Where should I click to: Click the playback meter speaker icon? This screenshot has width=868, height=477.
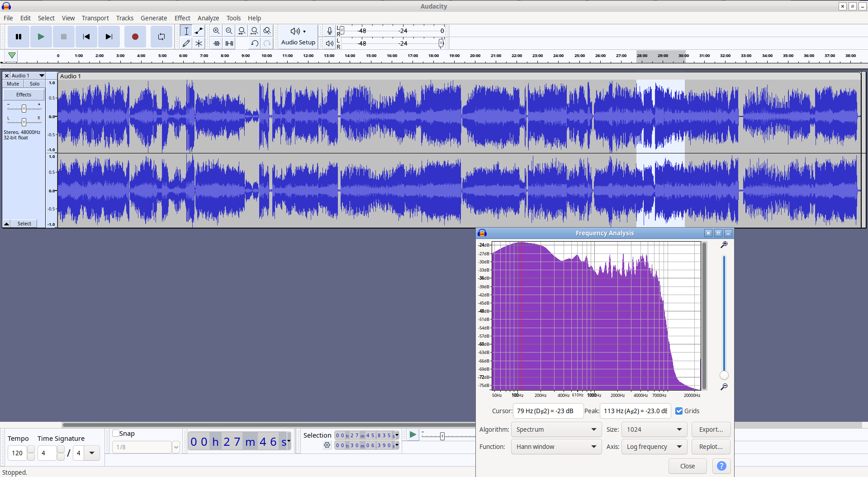tap(330, 43)
